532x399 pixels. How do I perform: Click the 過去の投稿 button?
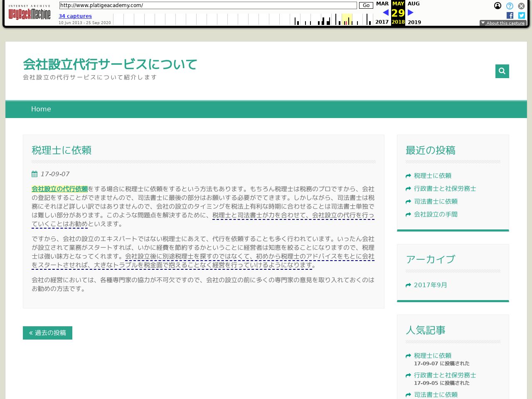[47, 333]
